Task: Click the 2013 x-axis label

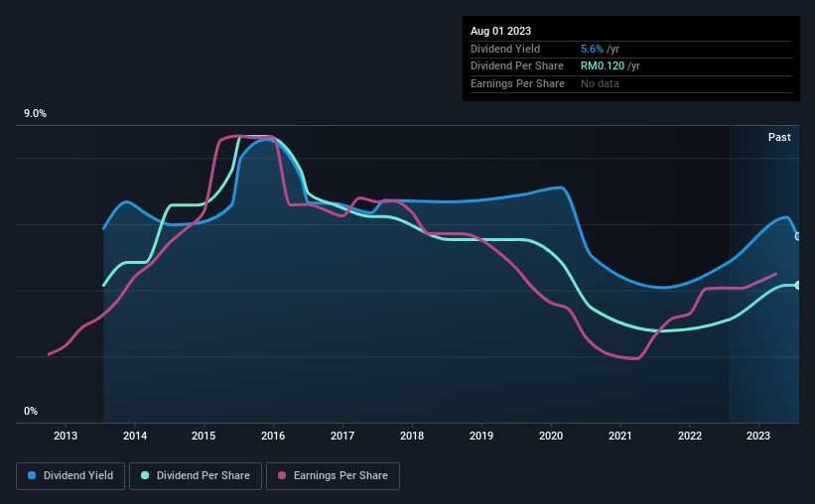Action: [66, 436]
